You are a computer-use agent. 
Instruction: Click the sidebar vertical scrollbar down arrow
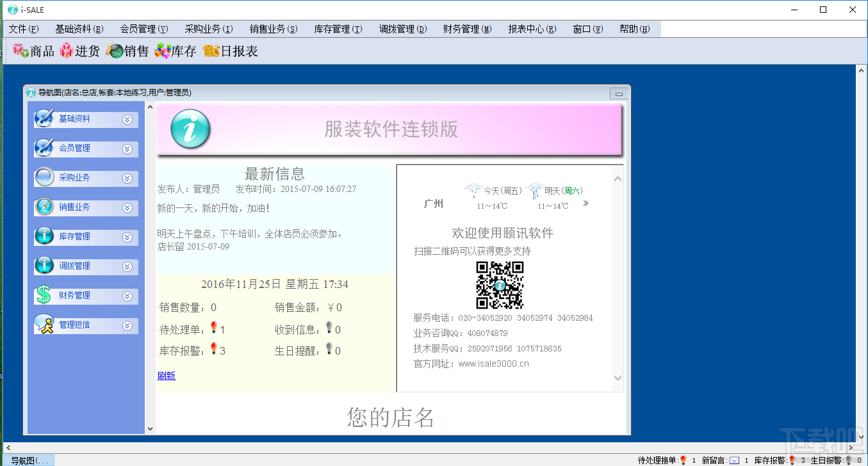[151, 429]
